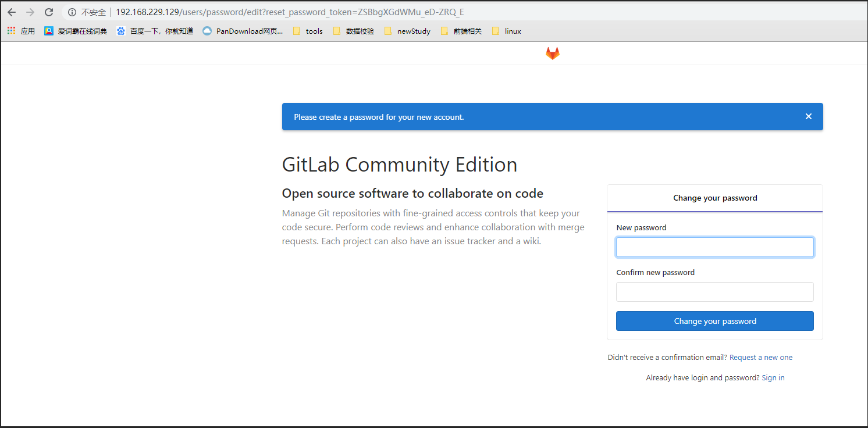Open the apps grid bookmark icon
868x428 pixels.
(x=12, y=31)
